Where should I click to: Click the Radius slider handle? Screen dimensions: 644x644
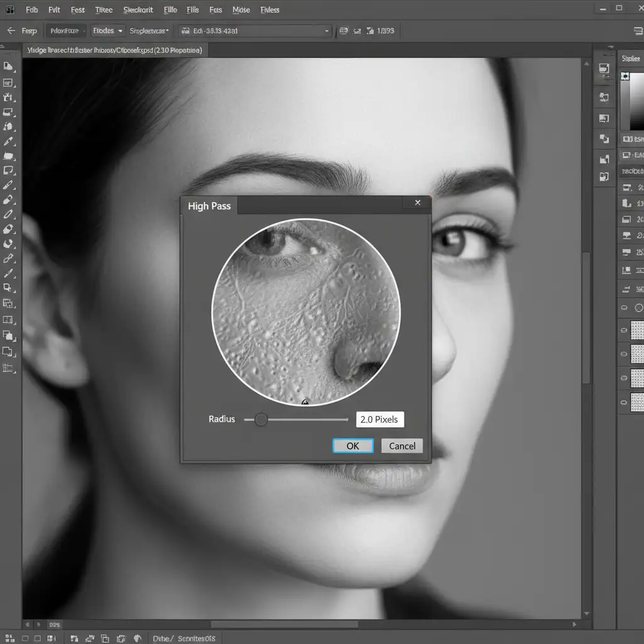point(261,419)
